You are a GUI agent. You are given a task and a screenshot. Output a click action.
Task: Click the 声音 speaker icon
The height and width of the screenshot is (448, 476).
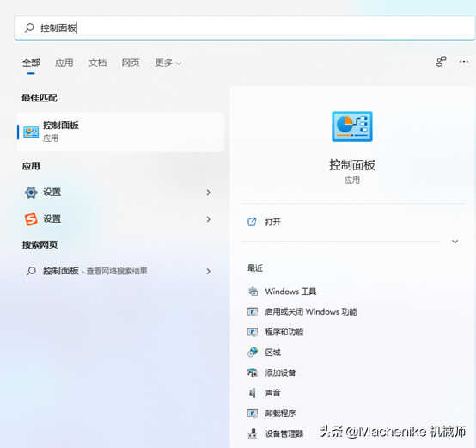coord(253,393)
